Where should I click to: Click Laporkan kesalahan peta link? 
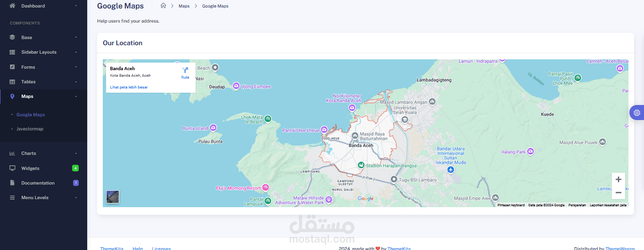pos(608,205)
